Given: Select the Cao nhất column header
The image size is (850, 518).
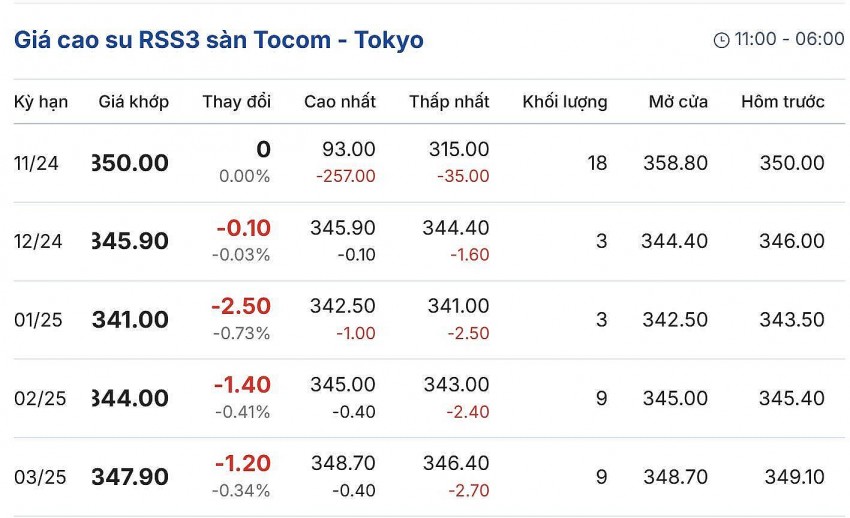Looking at the screenshot, I should coord(340,102).
